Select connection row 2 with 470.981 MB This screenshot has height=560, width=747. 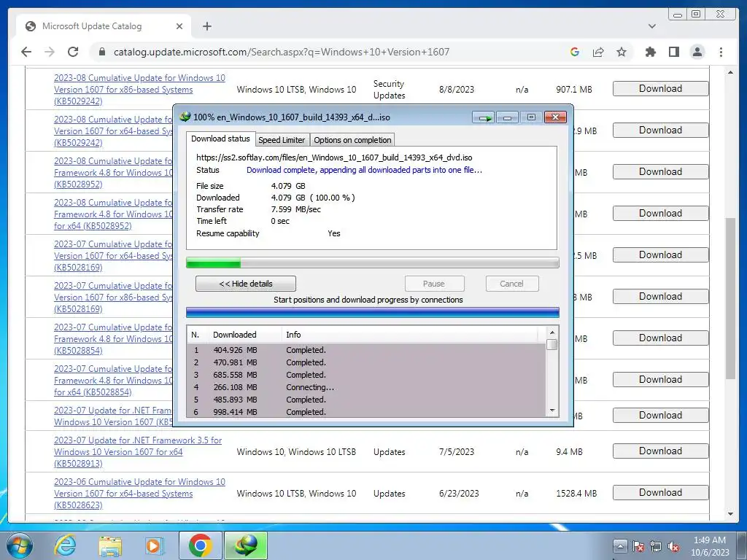(366, 362)
